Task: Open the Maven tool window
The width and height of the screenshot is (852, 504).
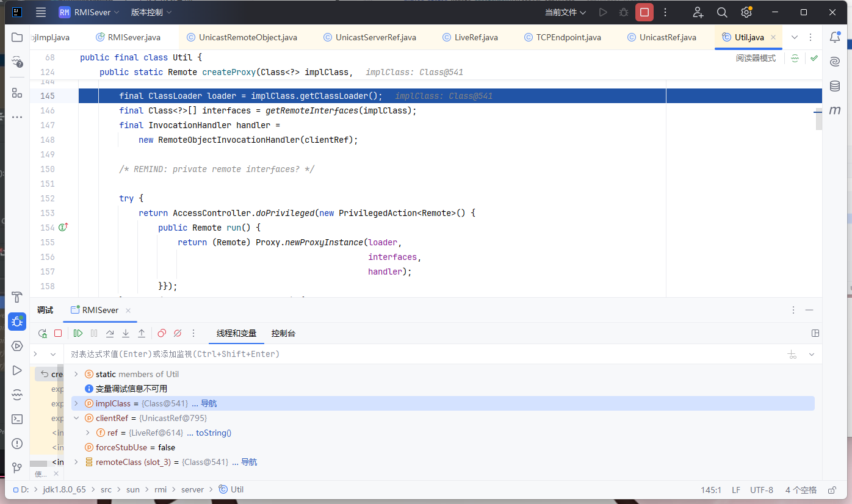Action: (834, 110)
